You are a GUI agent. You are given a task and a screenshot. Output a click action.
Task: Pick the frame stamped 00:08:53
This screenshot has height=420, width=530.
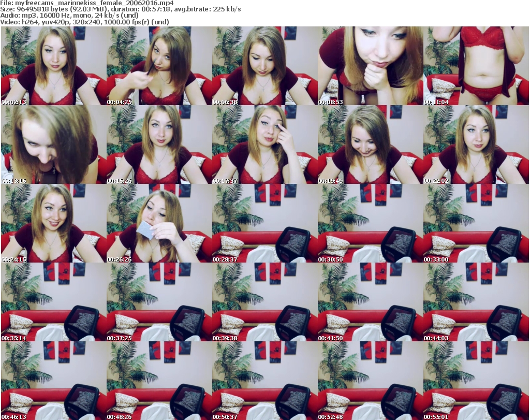click(x=370, y=66)
